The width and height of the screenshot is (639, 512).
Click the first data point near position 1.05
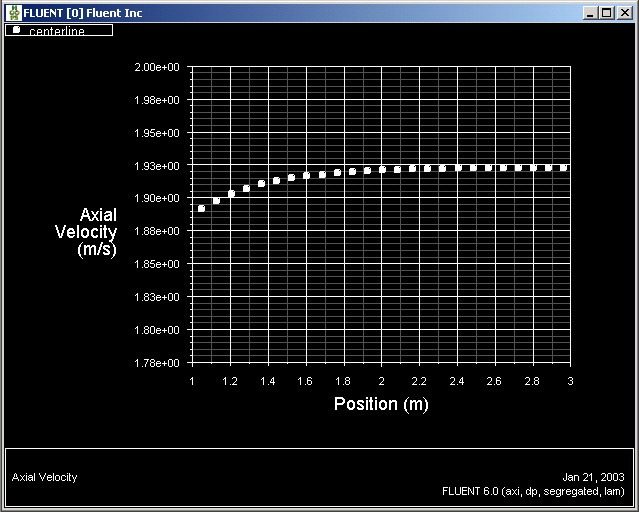pos(201,208)
